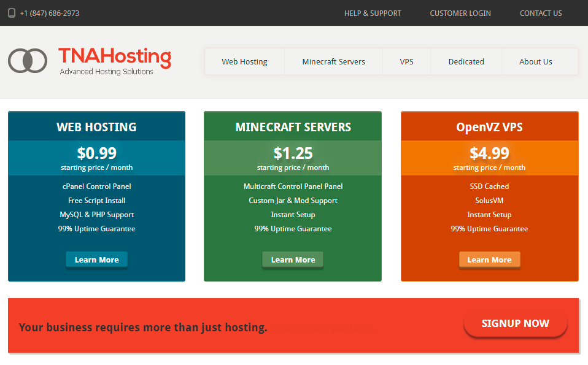Viewport: 588px width, 365px height.
Task: Open the Contact Us page
Action: point(541,13)
